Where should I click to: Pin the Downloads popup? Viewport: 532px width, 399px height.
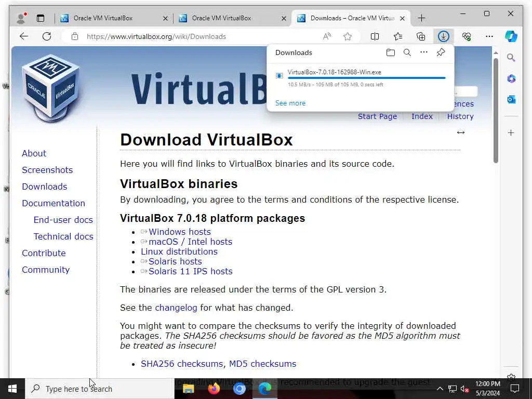(x=441, y=52)
